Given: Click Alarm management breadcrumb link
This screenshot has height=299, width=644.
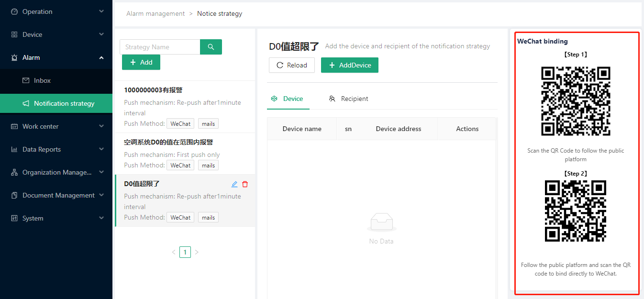Looking at the screenshot, I should point(155,14).
